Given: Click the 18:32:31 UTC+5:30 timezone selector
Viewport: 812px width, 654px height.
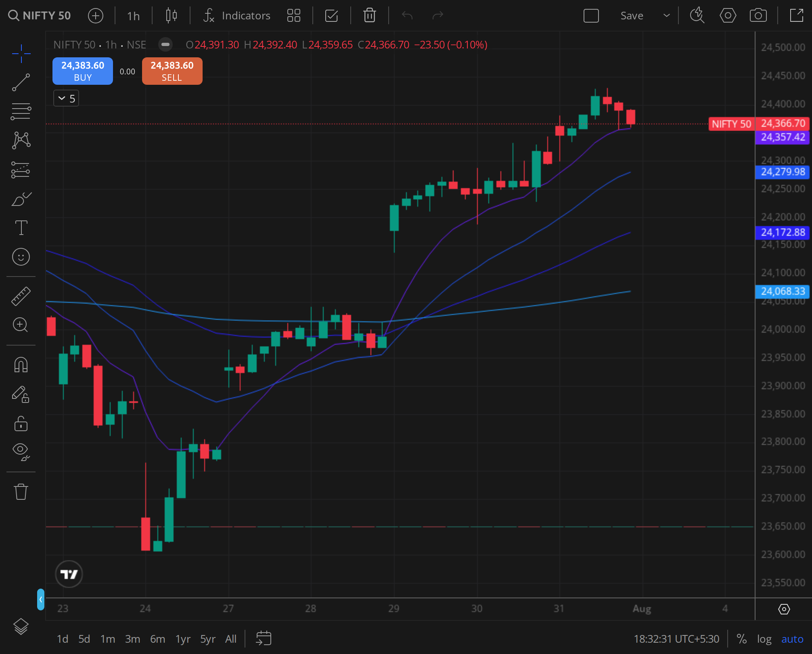Looking at the screenshot, I should point(676,639).
